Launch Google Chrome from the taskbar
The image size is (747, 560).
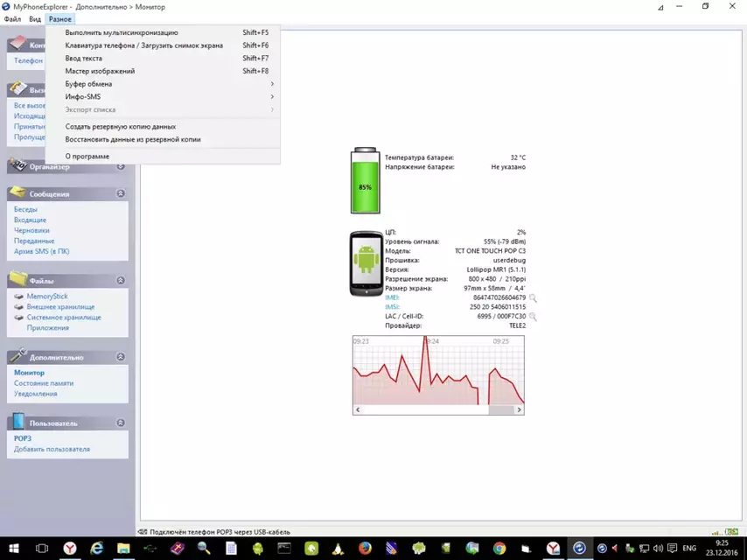point(499,549)
